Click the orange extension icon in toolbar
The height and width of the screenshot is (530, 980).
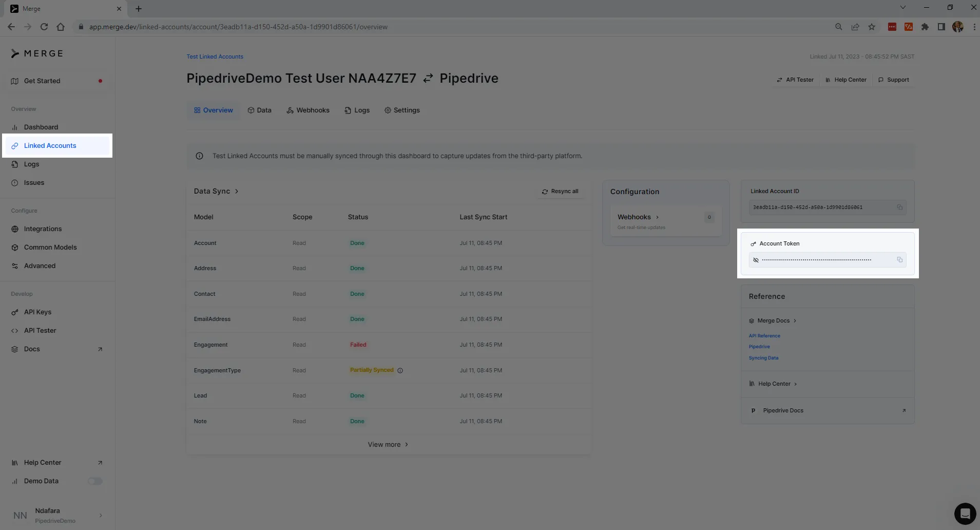[x=909, y=27]
